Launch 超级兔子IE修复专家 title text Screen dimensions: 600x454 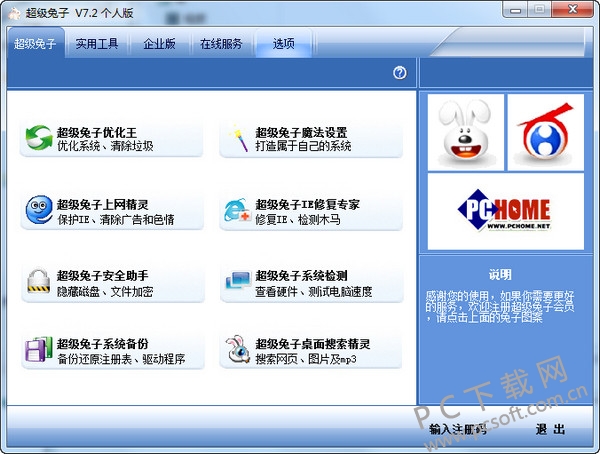point(307,204)
